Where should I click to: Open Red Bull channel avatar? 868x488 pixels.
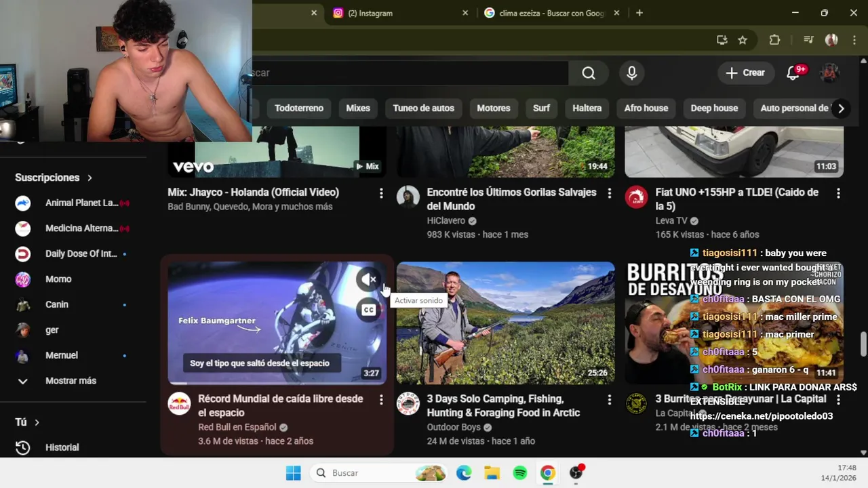pos(179,403)
